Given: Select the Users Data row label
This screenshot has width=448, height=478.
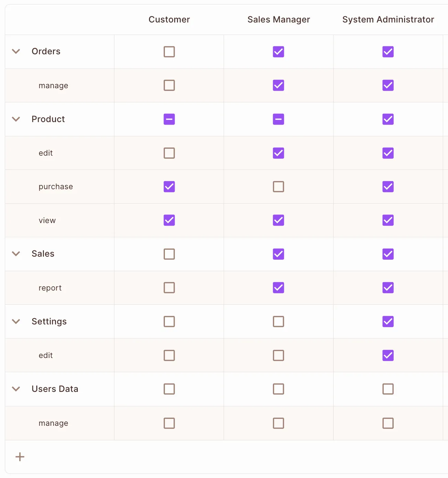Looking at the screenshot, I should [55, 389].
